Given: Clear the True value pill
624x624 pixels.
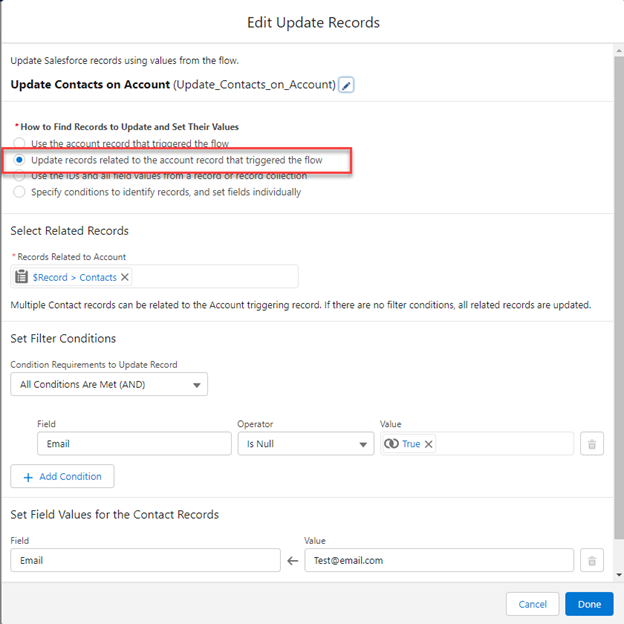Looking at the screenshot, I should point(429,444).
